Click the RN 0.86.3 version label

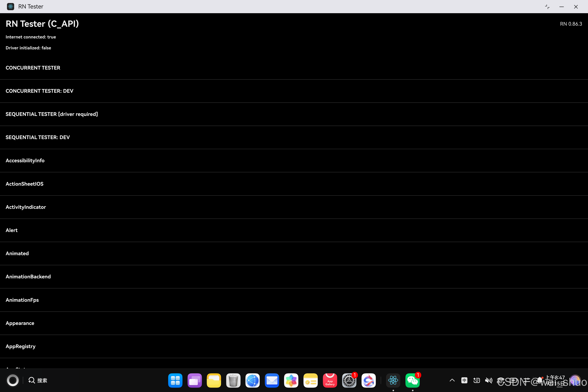click(x=571, y=24)
